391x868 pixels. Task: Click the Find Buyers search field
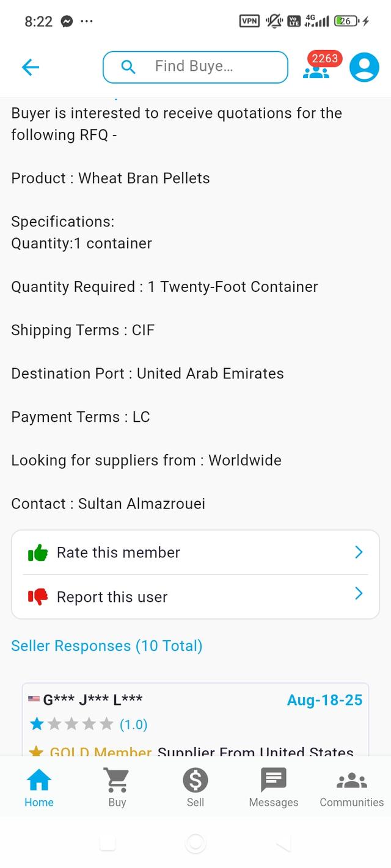(x=195, y=67)
